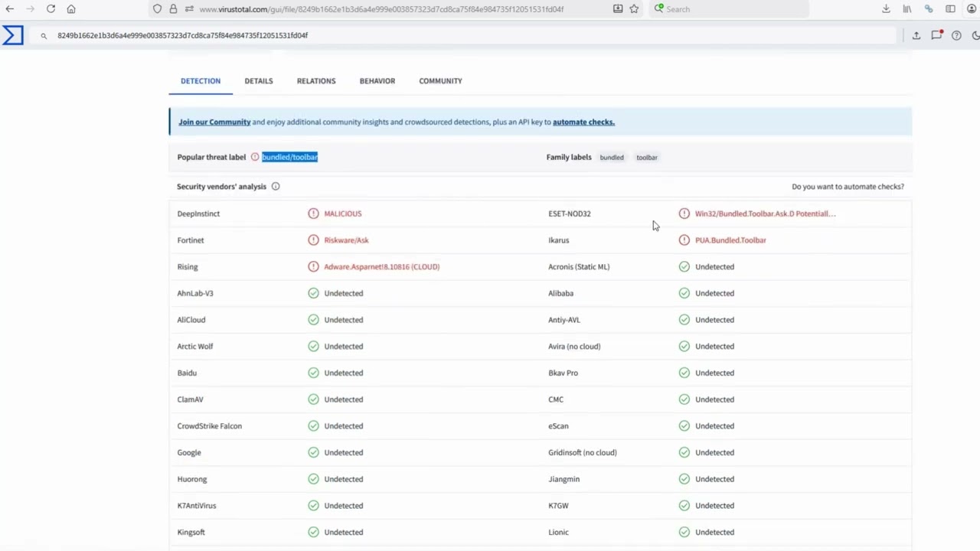Viewport: 980px width, 551px height.
Task: Follow the automate checks link in banner
Action: 583,122
